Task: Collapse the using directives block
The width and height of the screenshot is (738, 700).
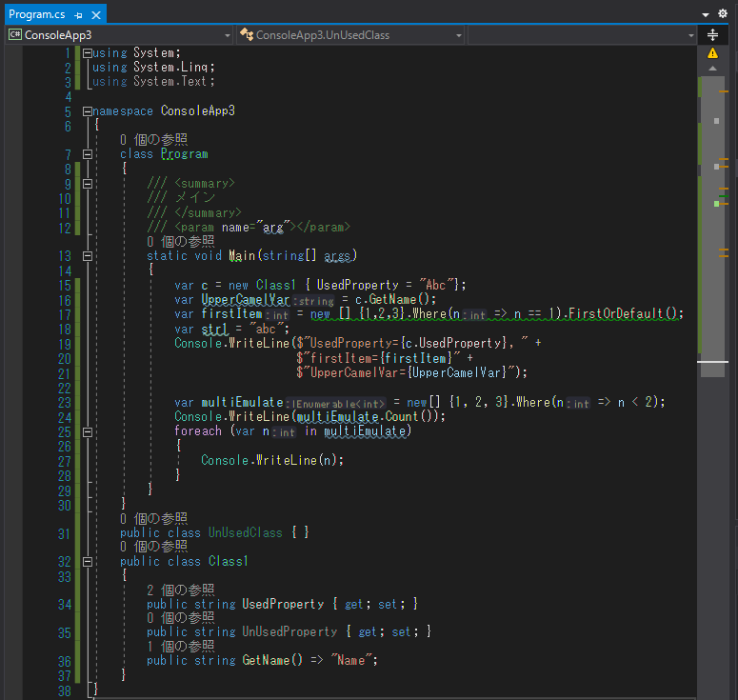Action: 87,53
